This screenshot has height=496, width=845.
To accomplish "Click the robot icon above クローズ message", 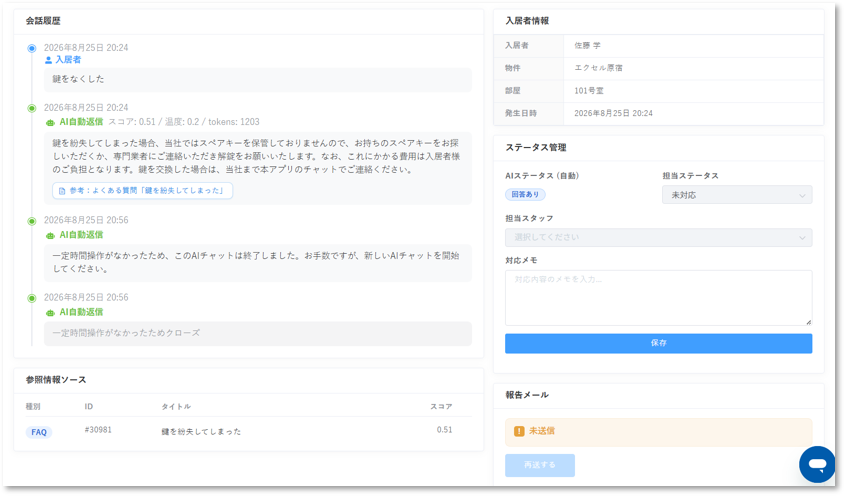I will pyautogui.click(x=50, y=313).
